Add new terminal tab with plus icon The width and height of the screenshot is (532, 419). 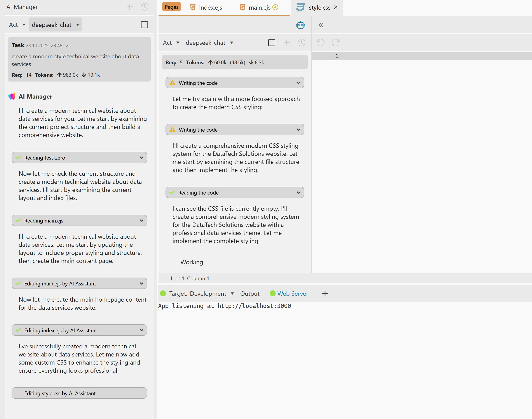(325, 294)
